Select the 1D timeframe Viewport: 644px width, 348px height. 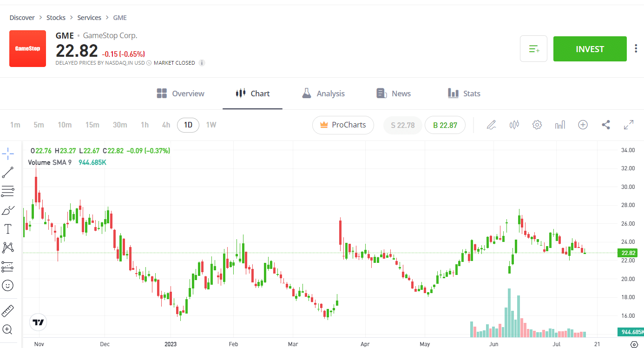[x=188, y=125]
